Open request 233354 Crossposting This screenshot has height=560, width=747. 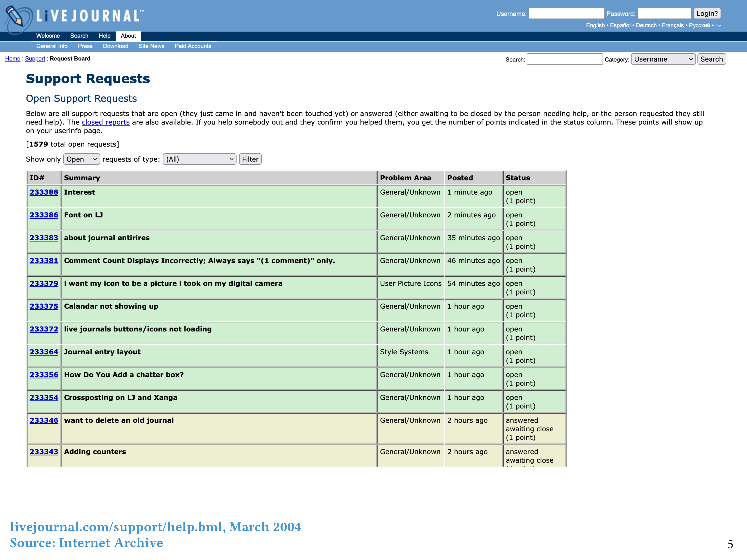[x=44, y=398]
